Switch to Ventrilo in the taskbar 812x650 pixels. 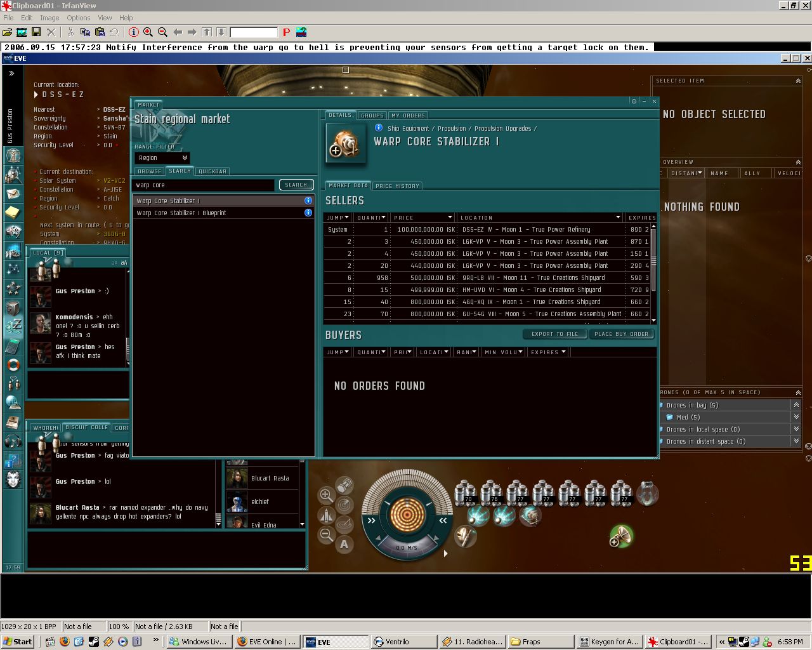pyautogui.click(x=403, y=642)
